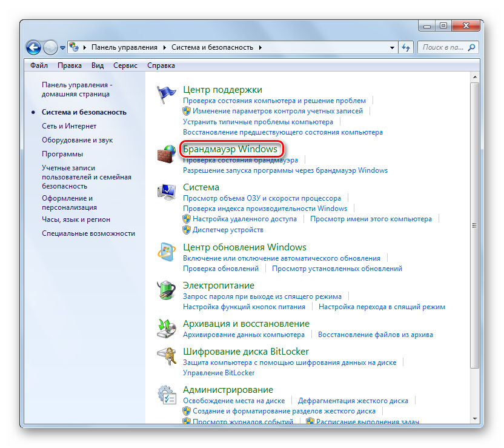The height and width of the screenshot is (448, 504).
Task: Open the Сервис menu
Action: pos(125,65)
